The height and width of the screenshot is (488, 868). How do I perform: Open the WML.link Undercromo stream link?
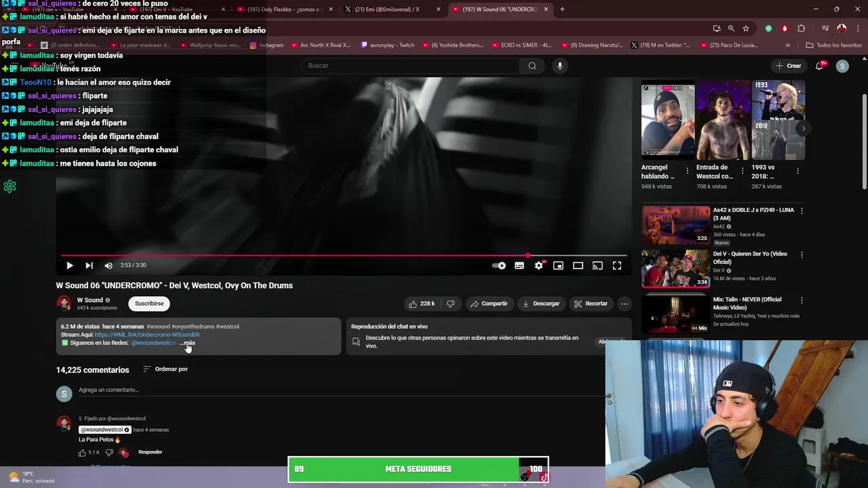click(147, 335)
